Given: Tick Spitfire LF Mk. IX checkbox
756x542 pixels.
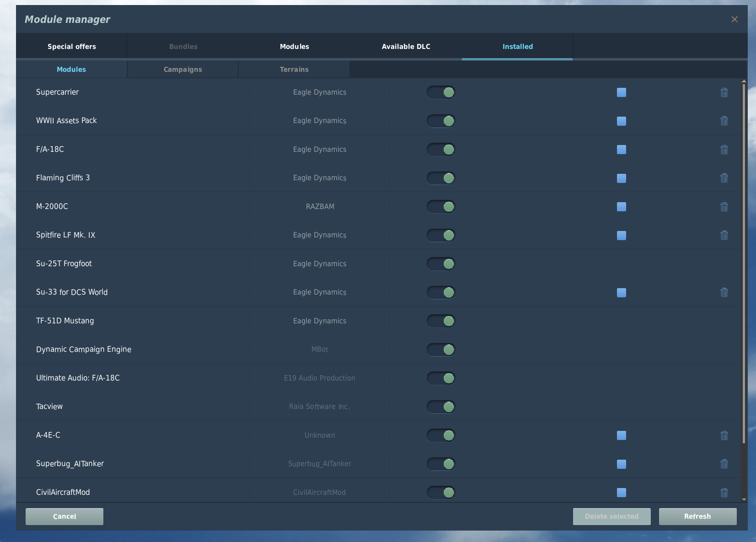Looking at the screenshot, I should [622, 236].
